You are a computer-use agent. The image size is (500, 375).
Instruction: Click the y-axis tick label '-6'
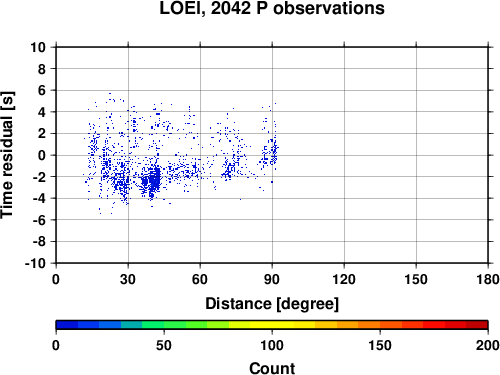click(39, 220)
